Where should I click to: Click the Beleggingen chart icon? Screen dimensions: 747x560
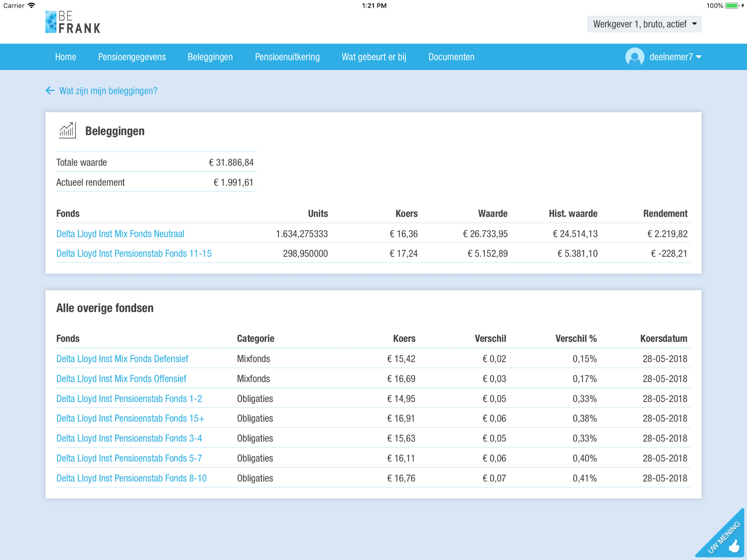(68, 130)
